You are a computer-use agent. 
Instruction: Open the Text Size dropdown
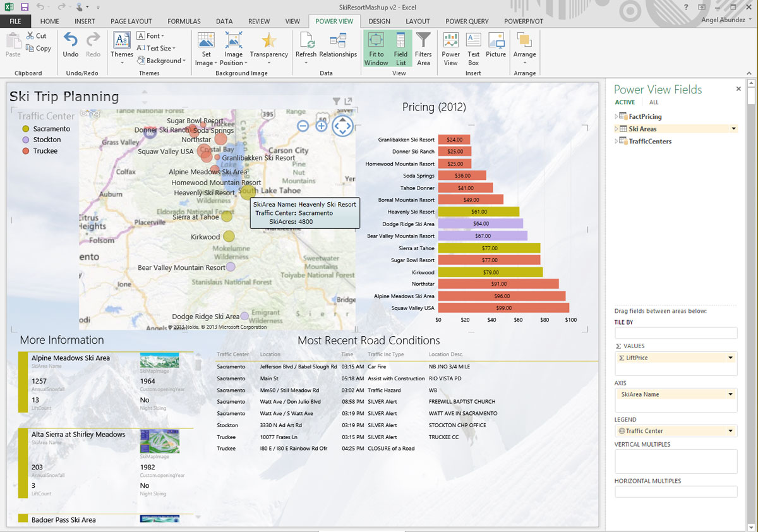157,48
